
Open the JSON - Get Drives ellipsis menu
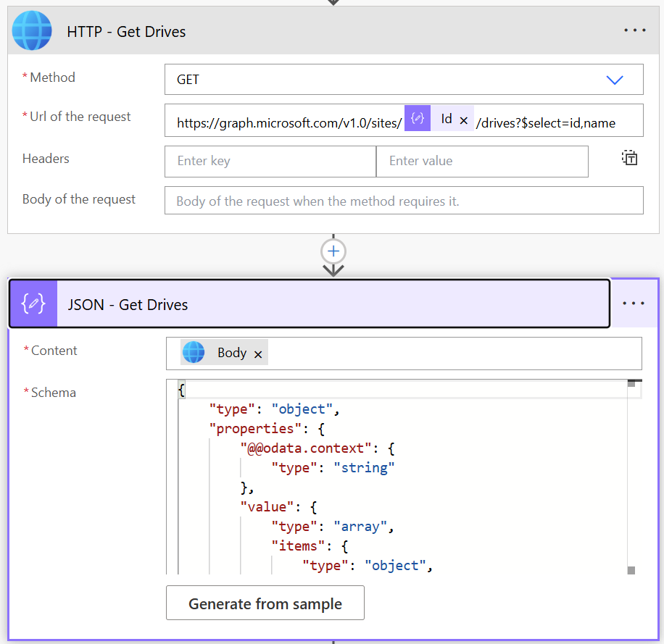[x=633, y=304]
